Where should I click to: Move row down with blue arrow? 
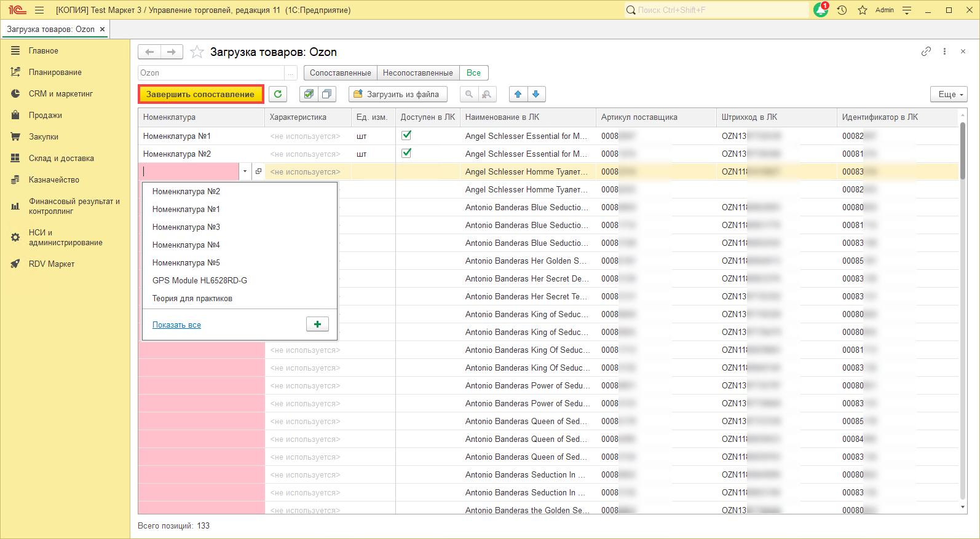coord(536,94)
